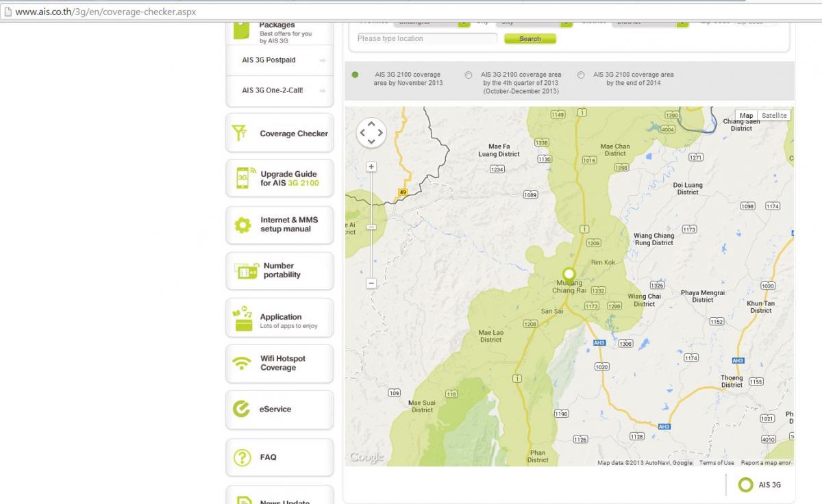The height and width of the screenshot is (504, 822).
Task: Click the San Sai map label
Action: (x=551, y=311)
